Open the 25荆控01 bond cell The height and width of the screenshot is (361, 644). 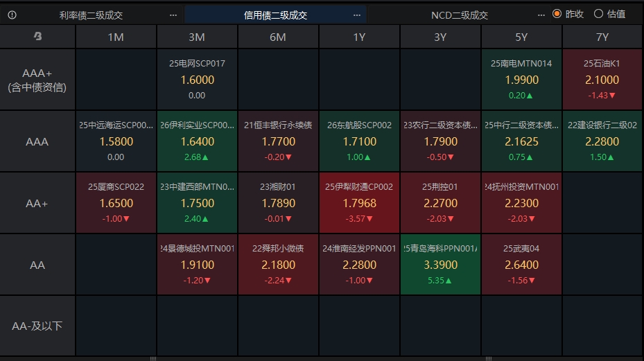pyautogui.click(x=440, y=203)
